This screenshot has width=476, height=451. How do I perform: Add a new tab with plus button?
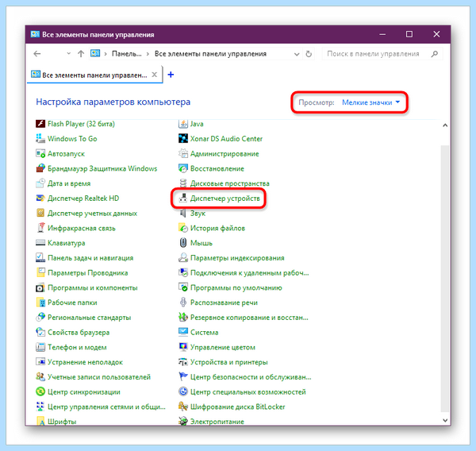171,75
